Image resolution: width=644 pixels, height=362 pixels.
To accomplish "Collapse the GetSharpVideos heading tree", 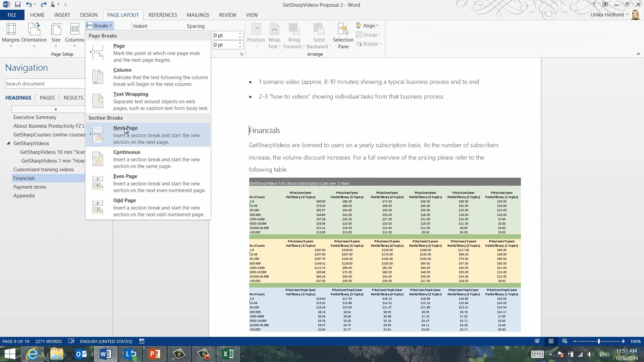I will pos(8,143).
